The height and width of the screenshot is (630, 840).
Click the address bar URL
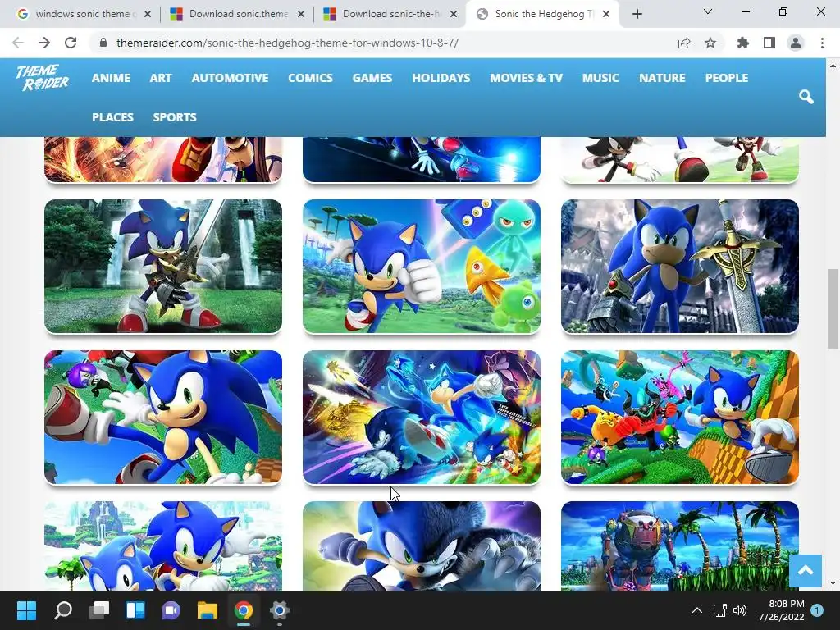(x=287, y=43)
